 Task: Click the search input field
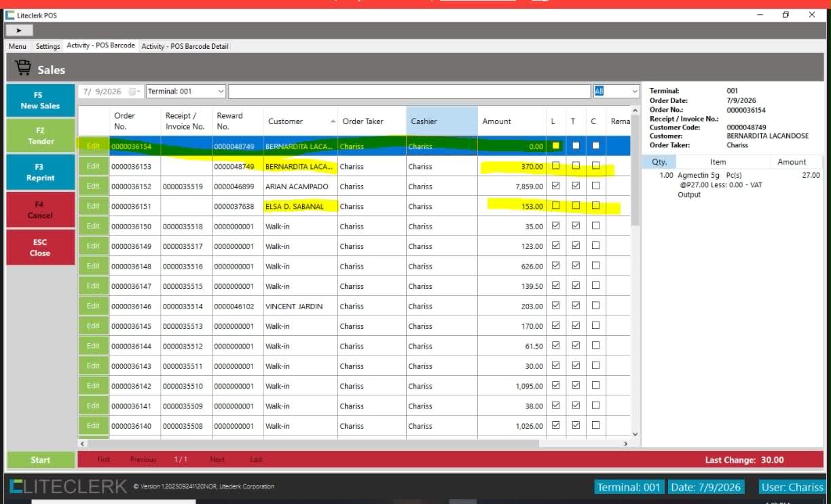[409, 91]
